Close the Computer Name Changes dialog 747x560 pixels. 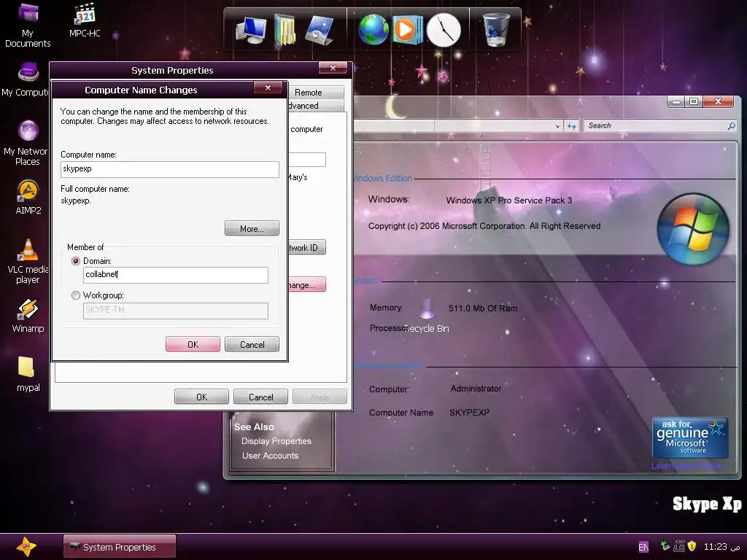click(x=268, y=87)
